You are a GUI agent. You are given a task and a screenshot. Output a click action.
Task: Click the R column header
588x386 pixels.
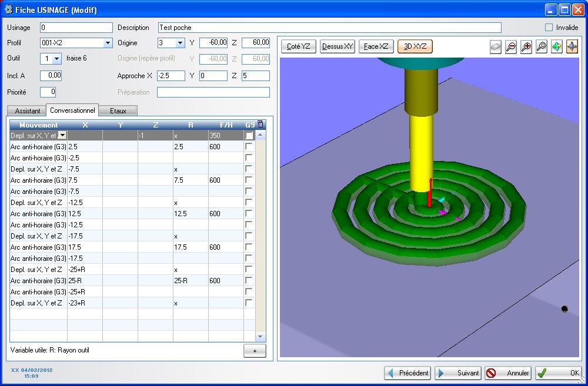191,125
